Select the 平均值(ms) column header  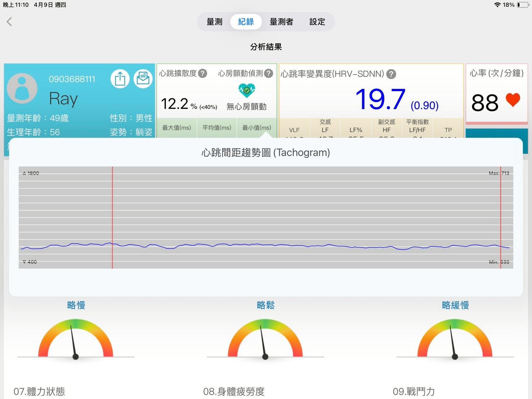(216, 128)
